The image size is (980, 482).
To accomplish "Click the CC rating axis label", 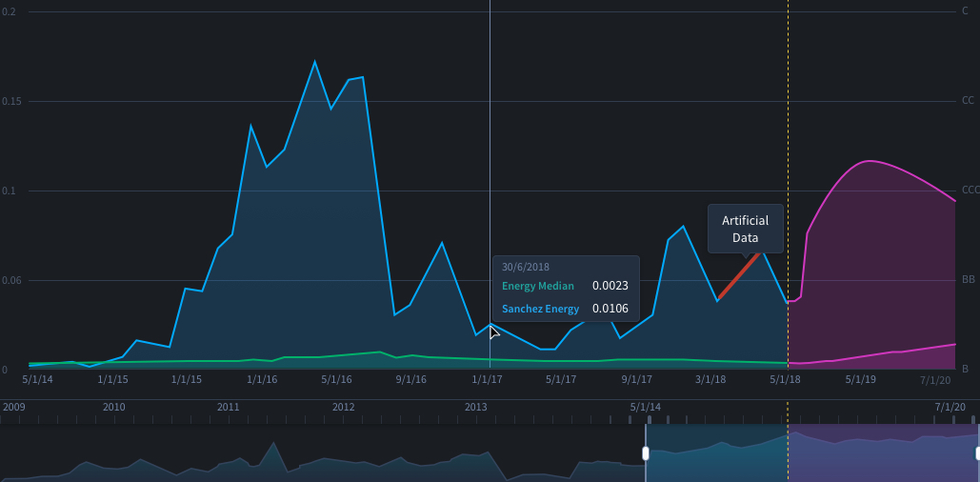I will click(x=968, y=100).
